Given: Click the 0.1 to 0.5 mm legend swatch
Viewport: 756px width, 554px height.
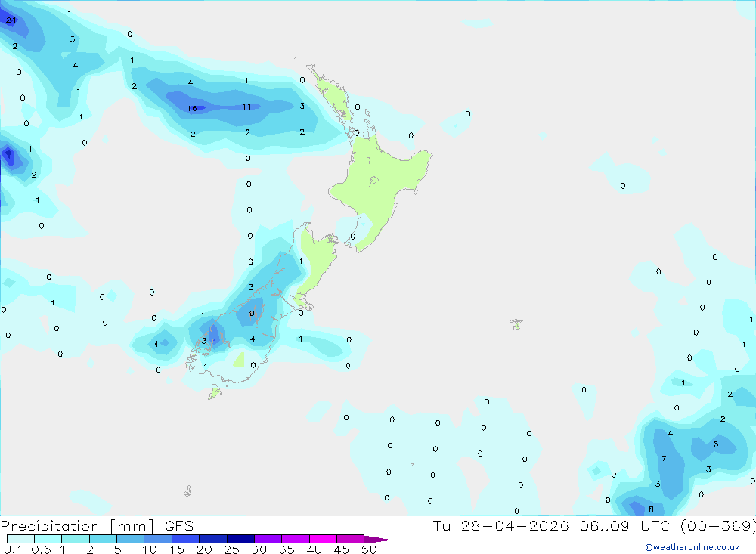Looking at the screenshot, I should 20,539.
